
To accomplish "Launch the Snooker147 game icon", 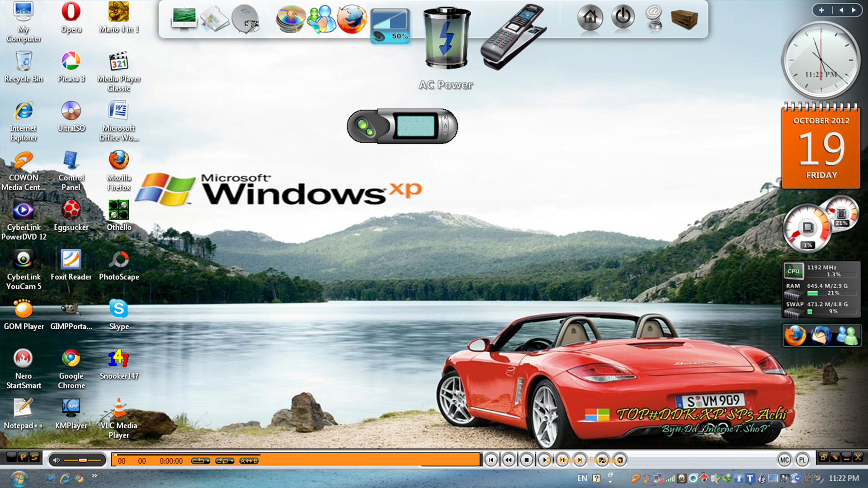I will pyautogui.click(x=119, y=365).
